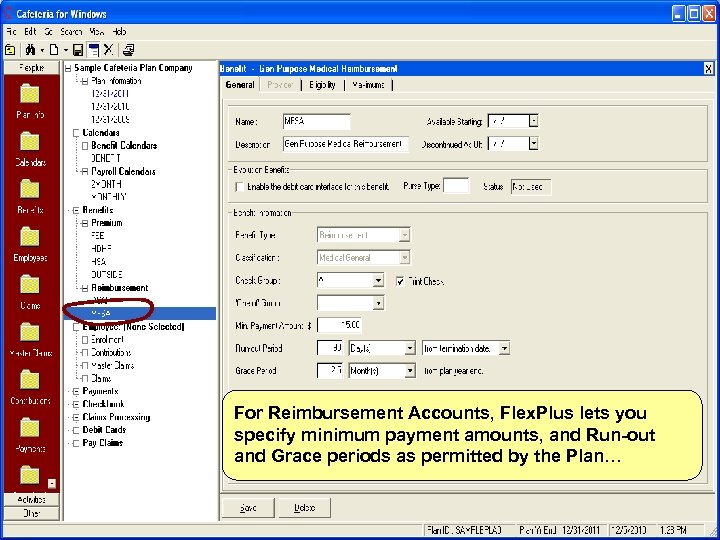Open the Help menu
Image resolution: width=720 pixels, height=540 pixels.
[x=119, y=32]
